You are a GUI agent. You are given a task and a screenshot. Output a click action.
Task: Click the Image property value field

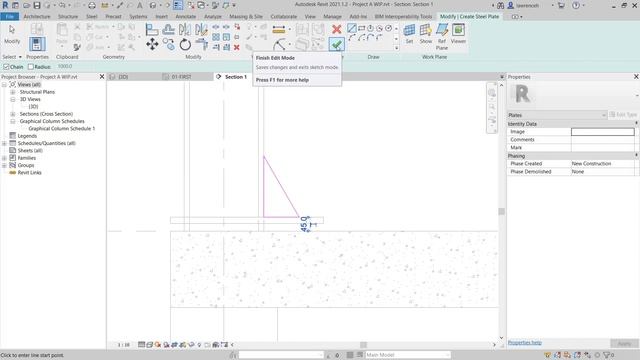[x=603, y=131]
